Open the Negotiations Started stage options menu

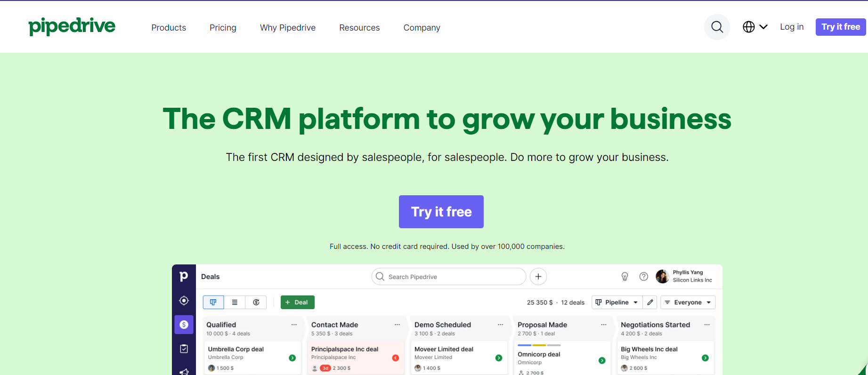tap(706, 325)
